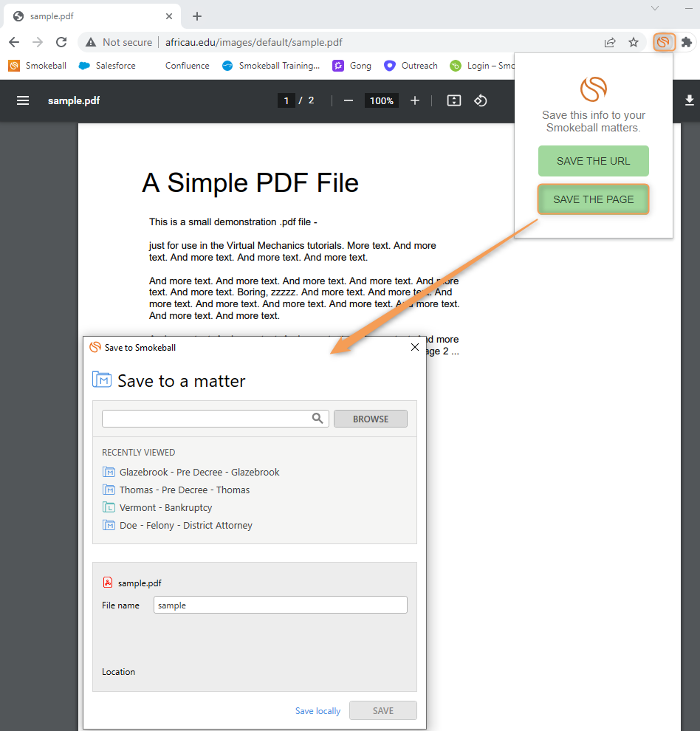
Task: Click the magnifying glass in the matter search
Action: click(318, 419)
